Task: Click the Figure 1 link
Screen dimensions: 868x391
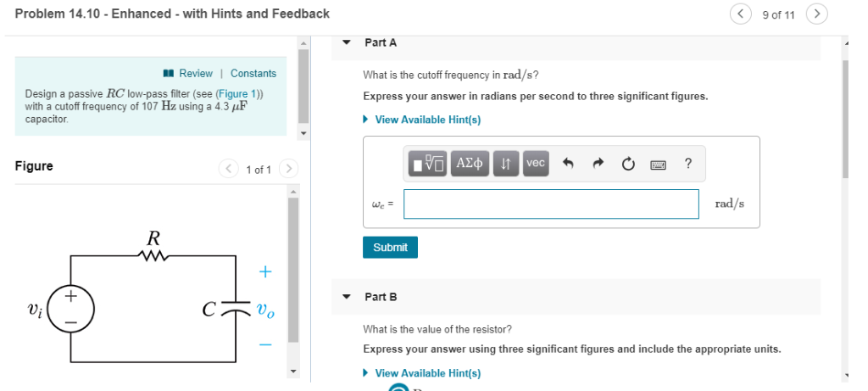Action: tap(238, 93)
